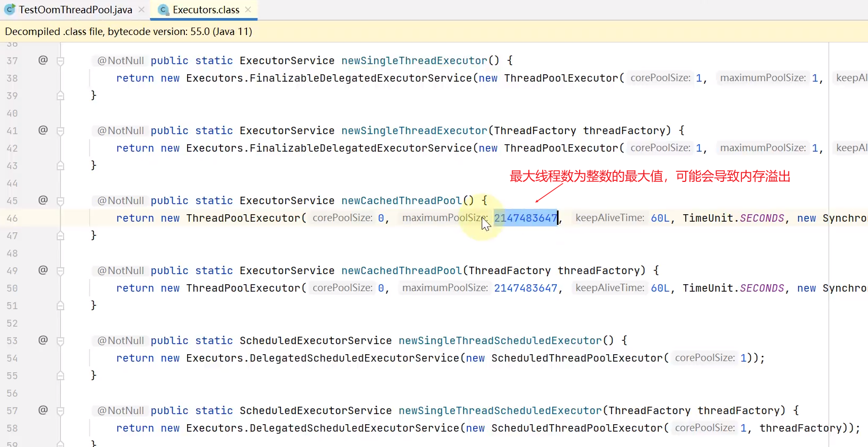Click the annotation gutter icon on line 37

43,60
